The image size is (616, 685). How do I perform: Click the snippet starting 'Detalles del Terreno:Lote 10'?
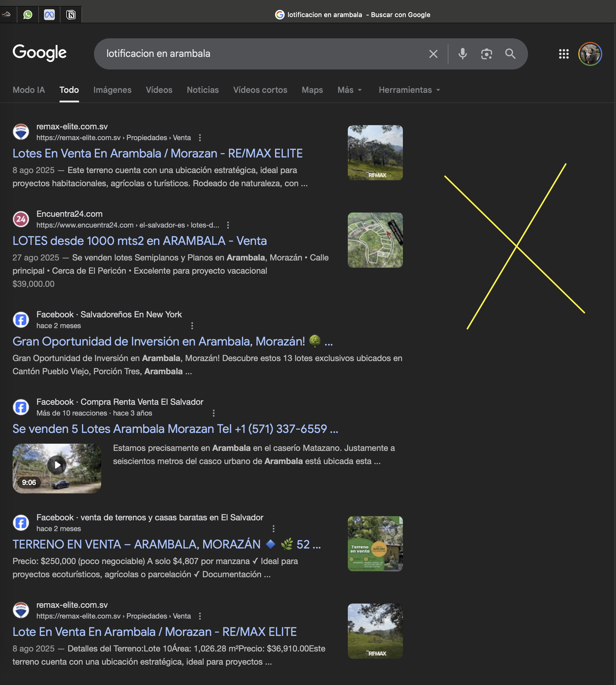pos(169,655)
